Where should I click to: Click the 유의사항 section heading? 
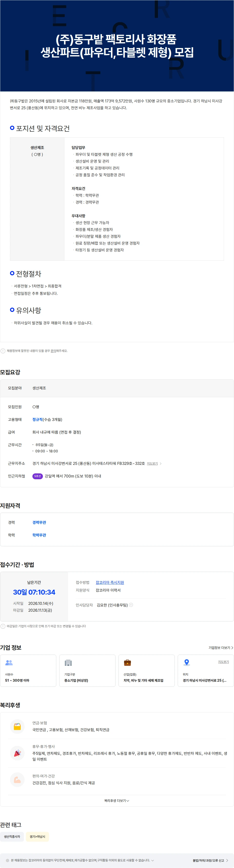click(29, 310)
